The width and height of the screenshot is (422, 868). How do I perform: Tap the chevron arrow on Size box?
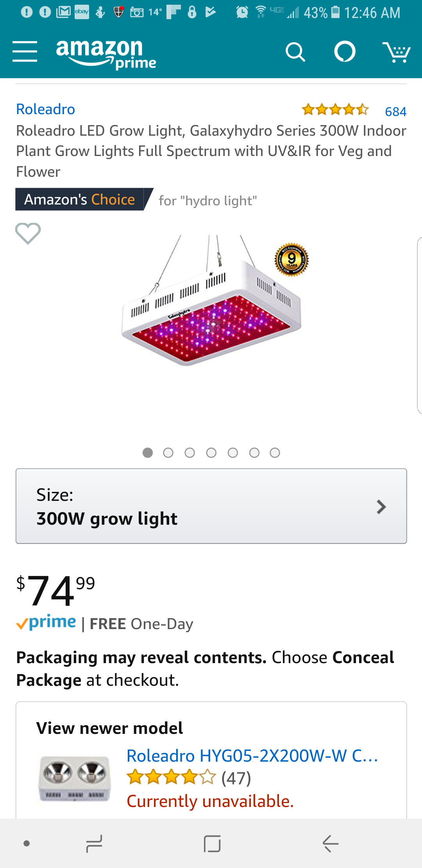coord(381,507)
